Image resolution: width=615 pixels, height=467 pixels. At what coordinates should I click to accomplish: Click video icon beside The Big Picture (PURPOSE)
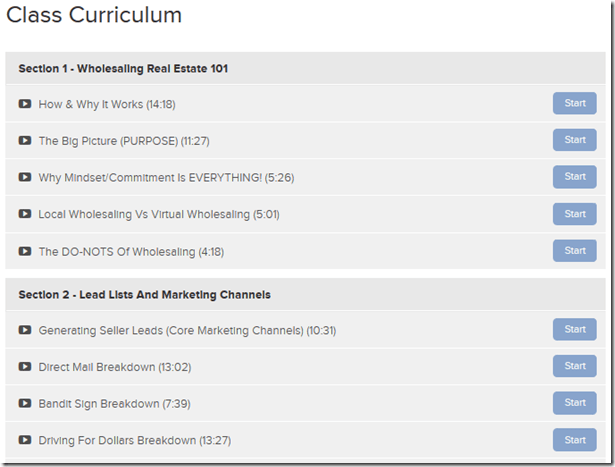click(25, 141)
